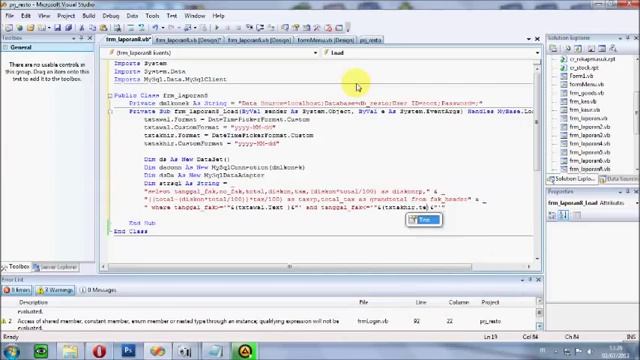The width and height of the screenshot is (640, 360).
Task: Select the Text IntelliSense suggestion
Action: point(424,220)
